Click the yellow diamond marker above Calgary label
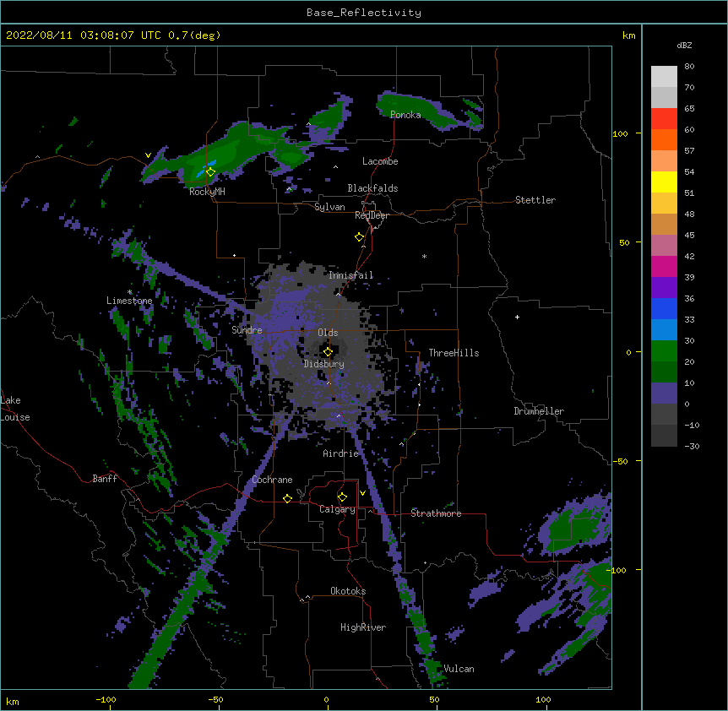The image size is (728, 711). (342, 497)
